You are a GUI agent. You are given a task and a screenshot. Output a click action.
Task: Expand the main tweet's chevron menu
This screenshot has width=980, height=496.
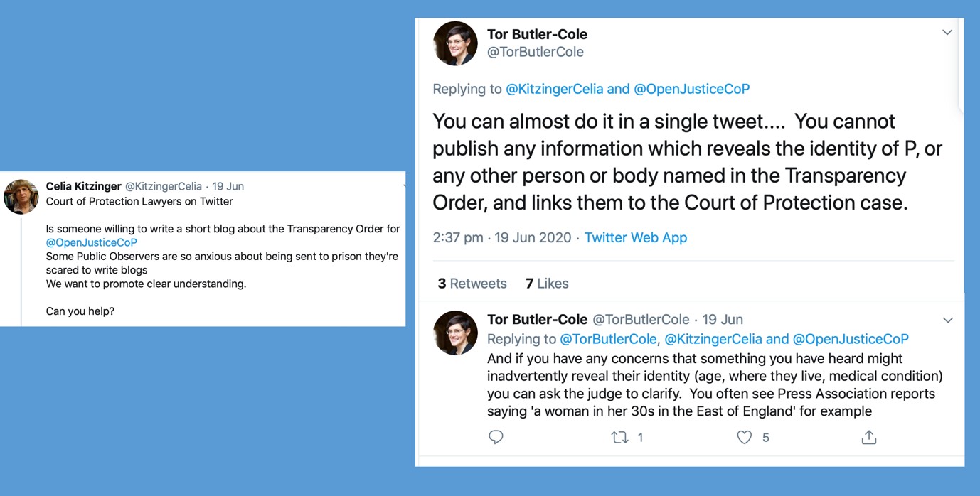(x=947, y=33)
